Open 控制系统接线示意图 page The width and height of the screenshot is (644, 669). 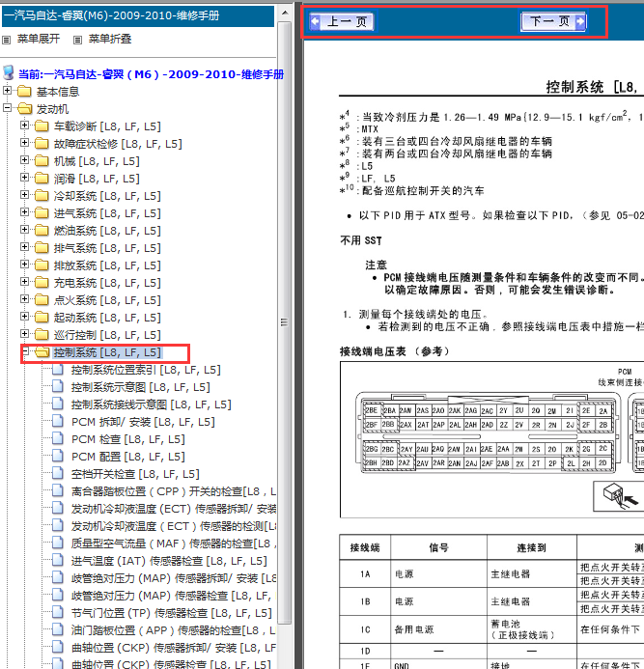click(x=151, y=404)
